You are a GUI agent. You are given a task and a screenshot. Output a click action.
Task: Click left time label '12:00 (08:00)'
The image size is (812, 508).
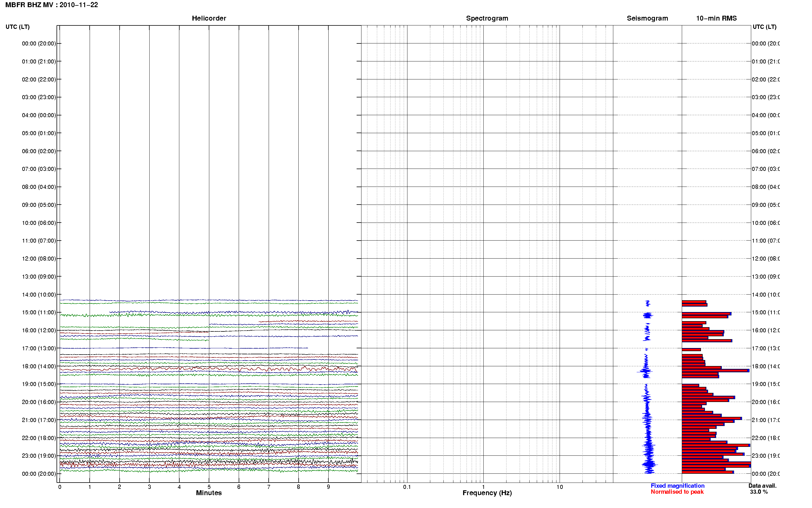coord(39,259)
